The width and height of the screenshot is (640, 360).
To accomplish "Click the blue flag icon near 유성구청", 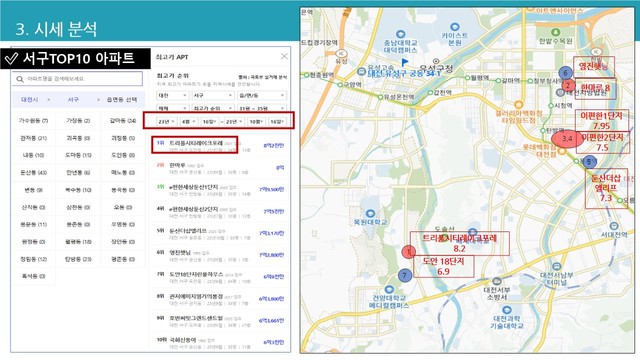I will coord(404,62).
